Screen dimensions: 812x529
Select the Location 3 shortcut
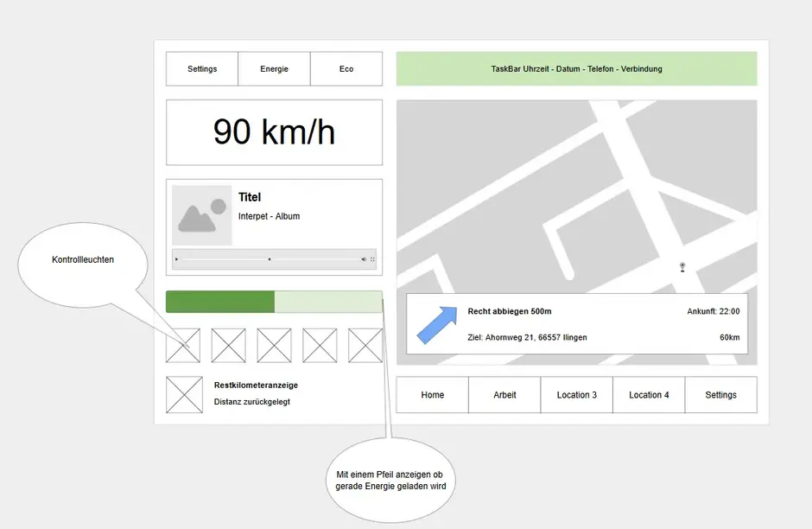click(x=576, y=395)
